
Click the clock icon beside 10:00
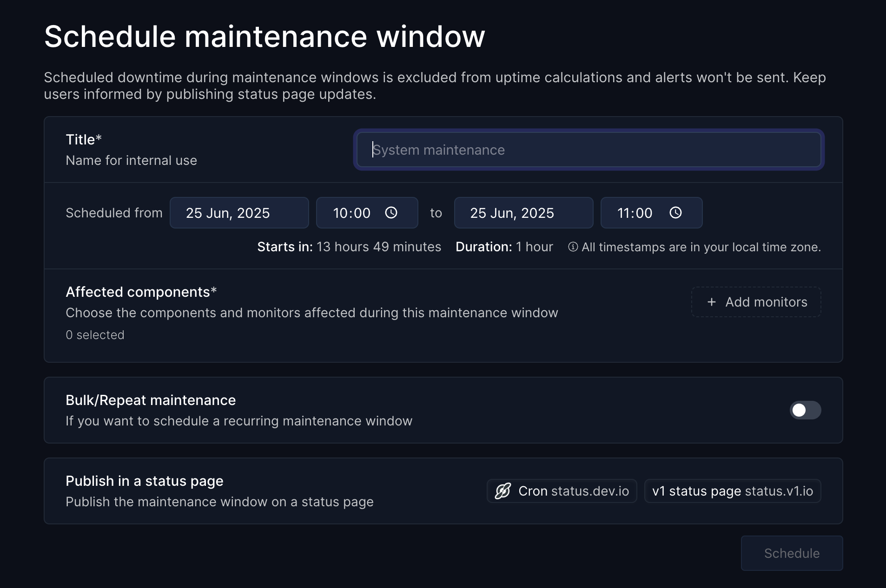pos(391,213)
